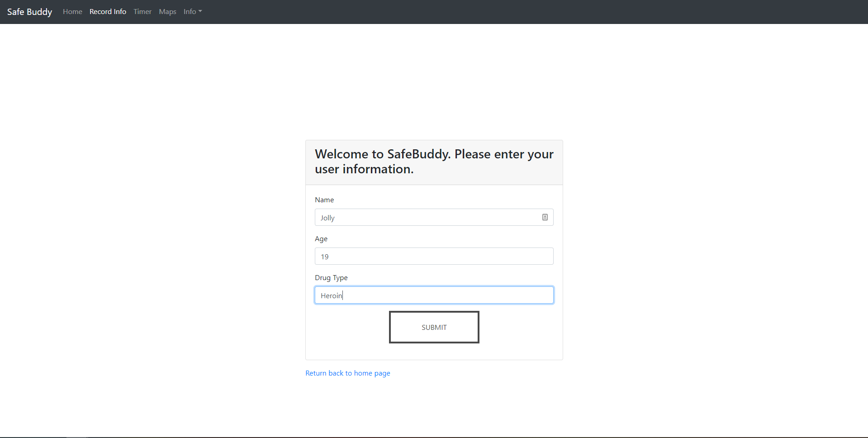
Task: Submit the user information form
Action: [434, 327]
